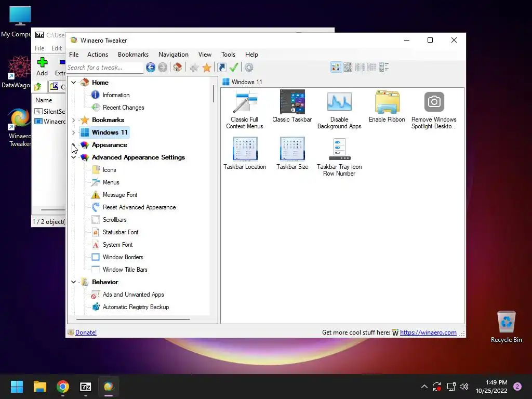Open Remove Windows Spotlight Desktop tweak
Screen dimensions: 532x399
434,110
